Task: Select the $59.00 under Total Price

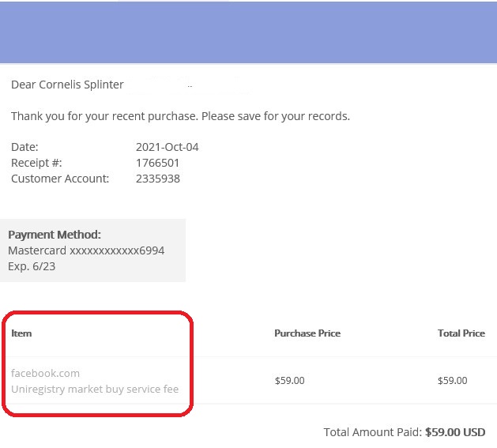Action: click(452, 381)
